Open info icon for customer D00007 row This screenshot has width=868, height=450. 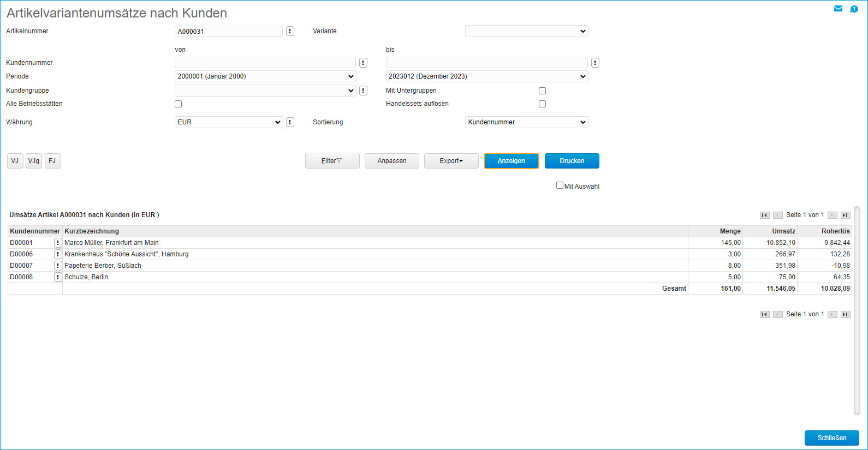(58, 266)
